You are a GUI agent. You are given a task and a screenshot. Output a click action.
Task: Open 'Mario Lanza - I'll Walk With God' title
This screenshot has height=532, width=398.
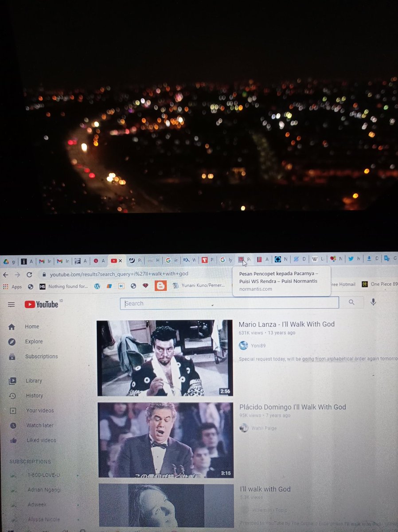coord(287,324)
